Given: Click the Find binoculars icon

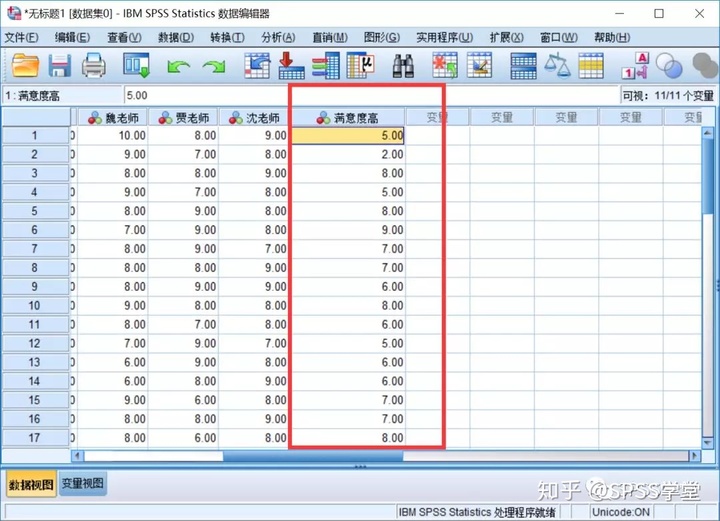Looking at the screenshot, I should click(404, 66).
